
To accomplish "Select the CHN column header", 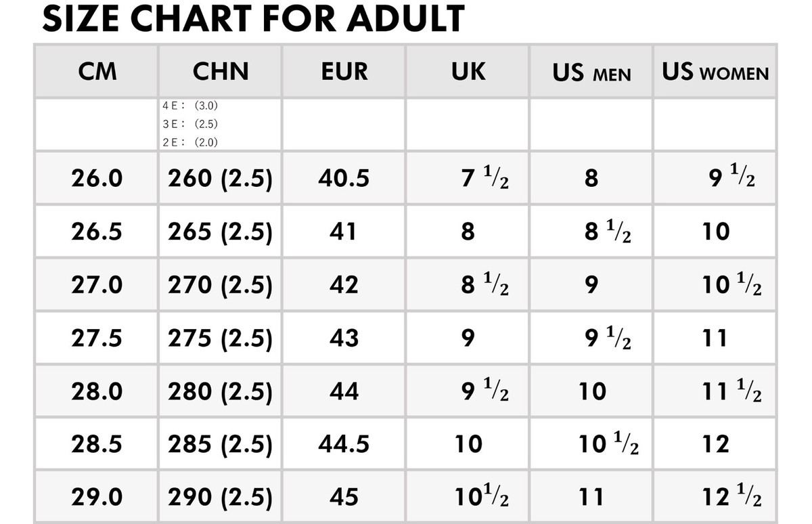I will coord(220,71).
